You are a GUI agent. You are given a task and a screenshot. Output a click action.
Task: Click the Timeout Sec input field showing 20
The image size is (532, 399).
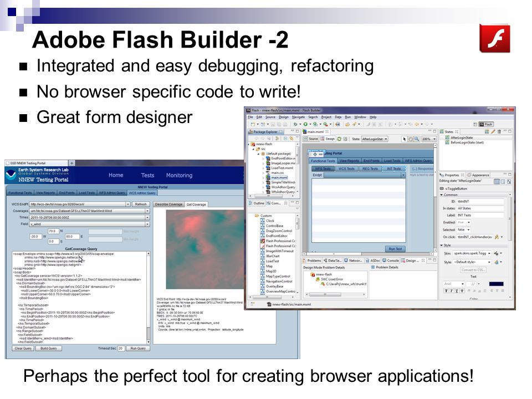[x=121, y=349]
